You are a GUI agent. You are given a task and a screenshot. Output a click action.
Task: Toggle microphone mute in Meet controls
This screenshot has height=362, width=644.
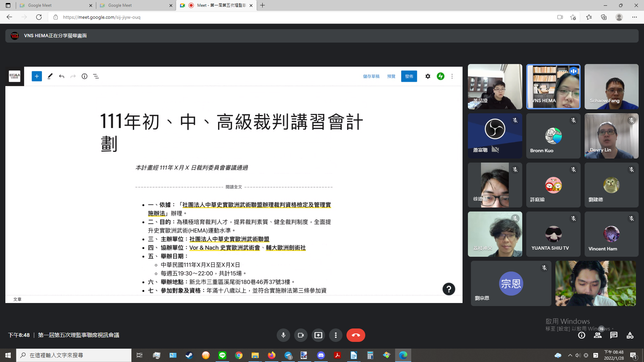tap(283, 335)
